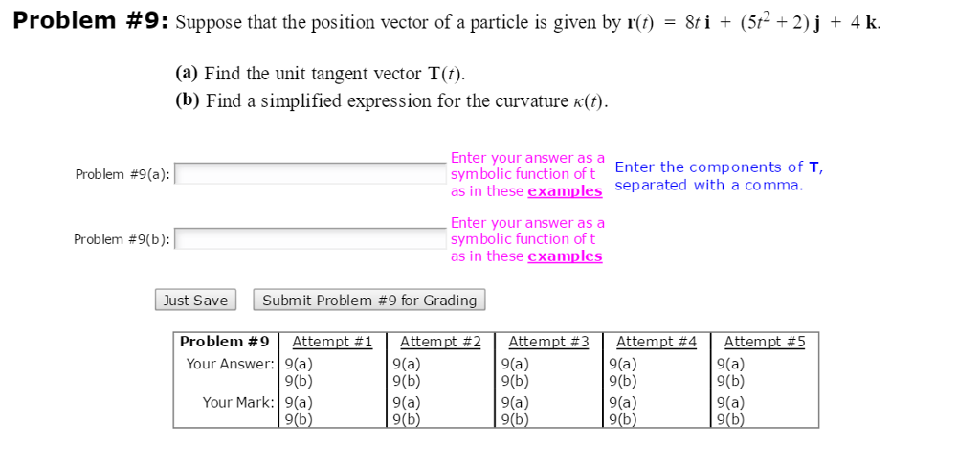
Task: Click the part (b) curvature question text
Action: (x=391, y=101)
